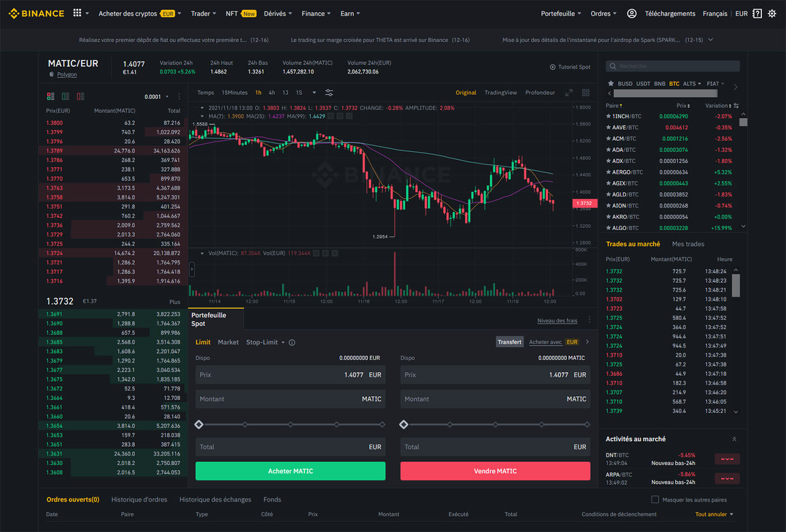Star the ADA/BTC pair

tap(609, 150)
